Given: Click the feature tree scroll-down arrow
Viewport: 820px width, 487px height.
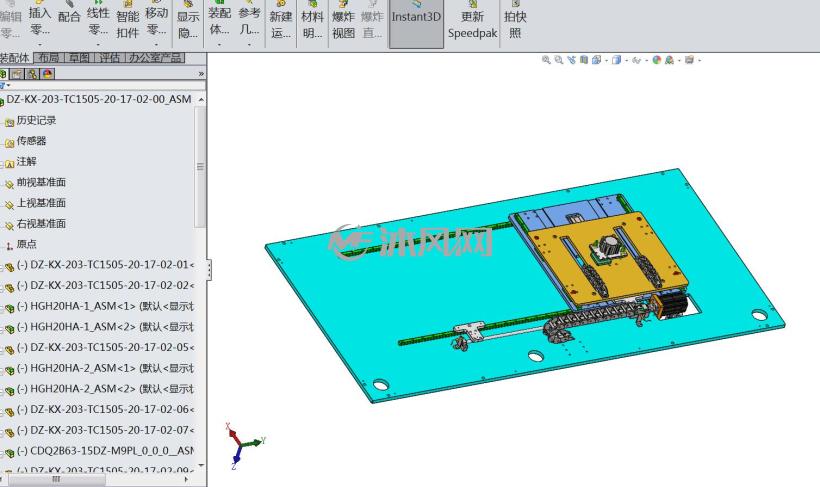Looking at the screenshot, I should coord(201,465).
